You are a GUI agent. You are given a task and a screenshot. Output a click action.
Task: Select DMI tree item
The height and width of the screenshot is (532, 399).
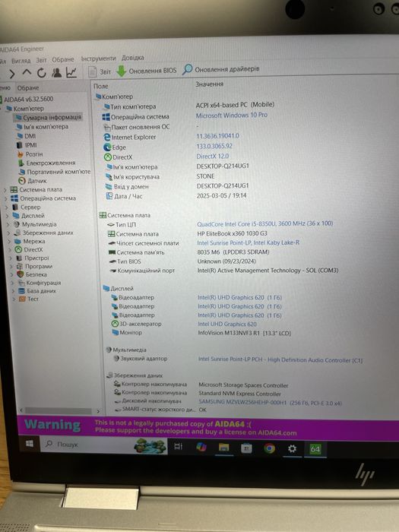(x=27, y=136)
